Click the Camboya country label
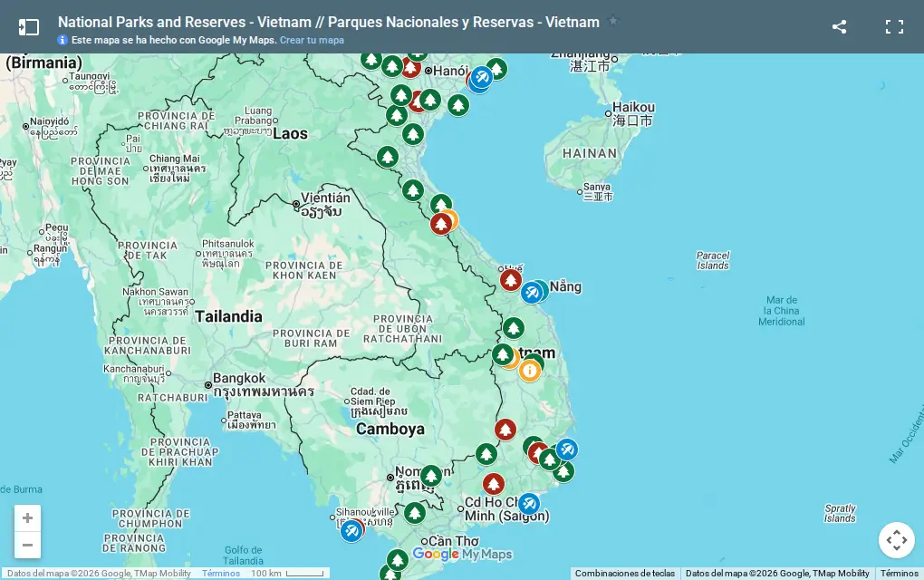 pyautogui.click(x=390, y=429)
